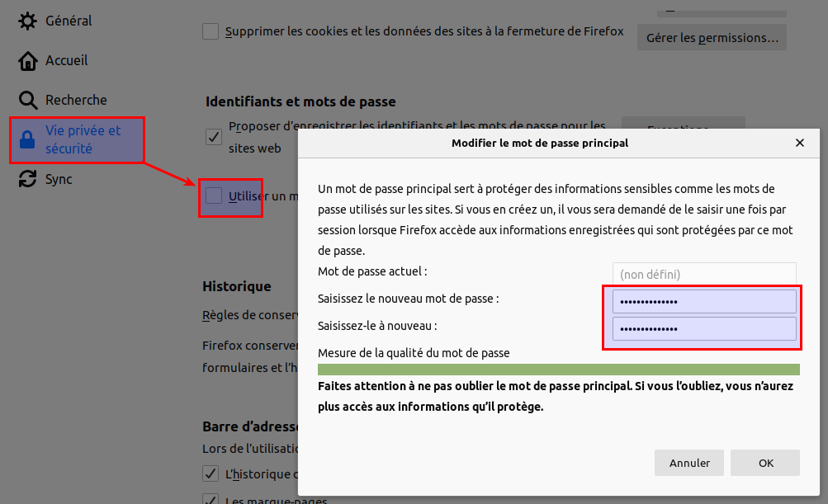This screenshot has height=504, width=828.
Task: Toggle the Les marque-pages checkbox
Action: pyautogui.click(x=211, y=499)
